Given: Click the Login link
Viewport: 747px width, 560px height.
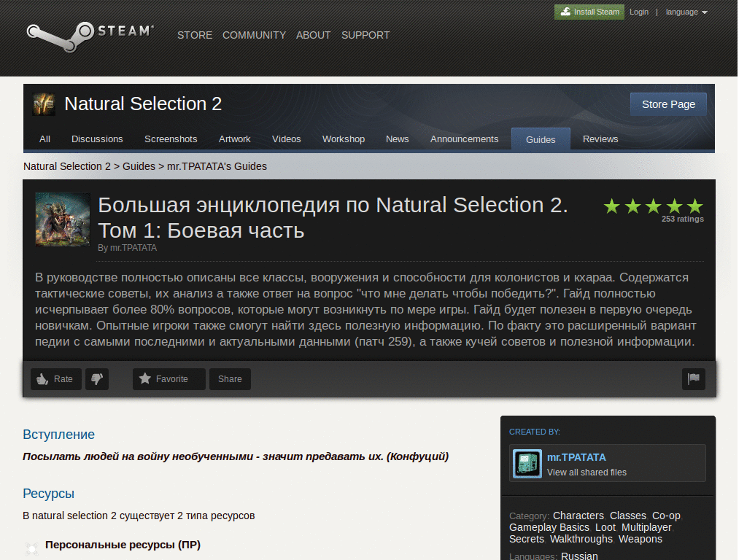Looking at the screenshot, I should point(639,12).
